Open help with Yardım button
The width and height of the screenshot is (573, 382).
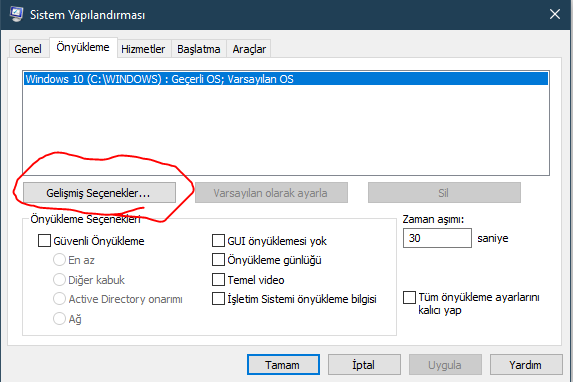(x=526, y=364)
